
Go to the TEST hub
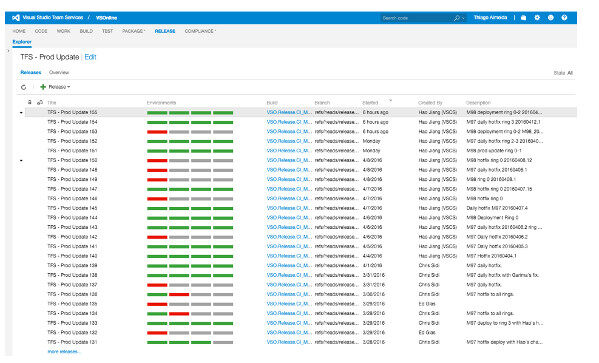click(x=107, y=31)
